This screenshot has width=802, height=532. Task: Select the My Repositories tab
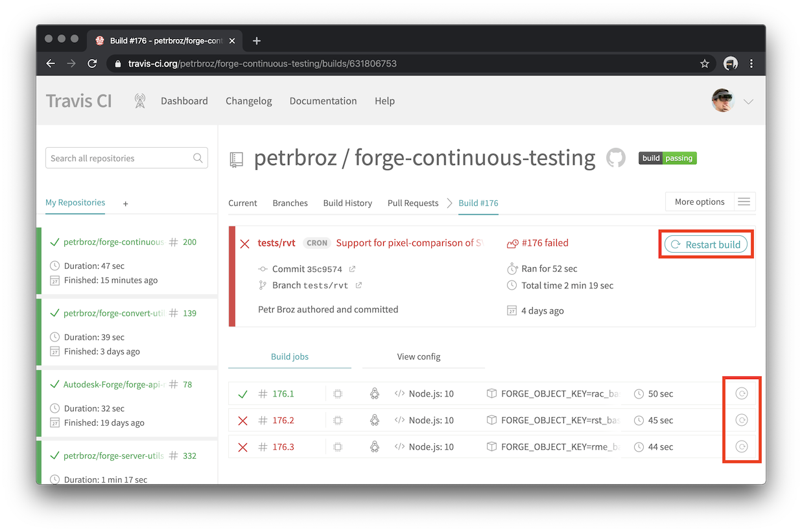coord(75,203)
